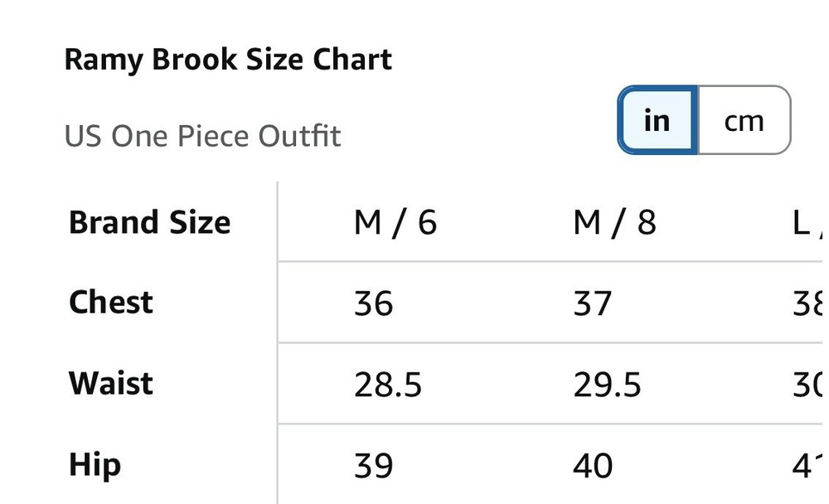Click chest value 36 for M / 6
Image resolution: width=829 pixels, height=504 pixels.
coord(373,303)
